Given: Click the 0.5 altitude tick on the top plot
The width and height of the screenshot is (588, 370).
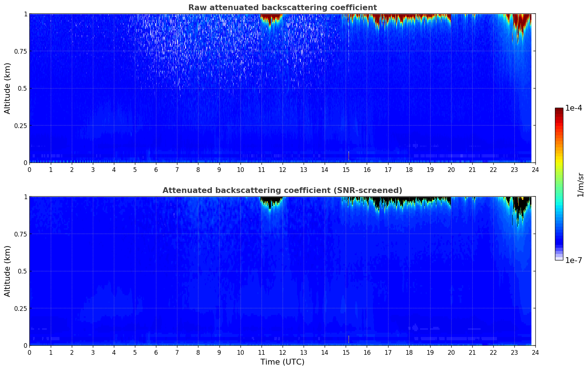Looking at the screenshot, I should (x=21, y=89).
